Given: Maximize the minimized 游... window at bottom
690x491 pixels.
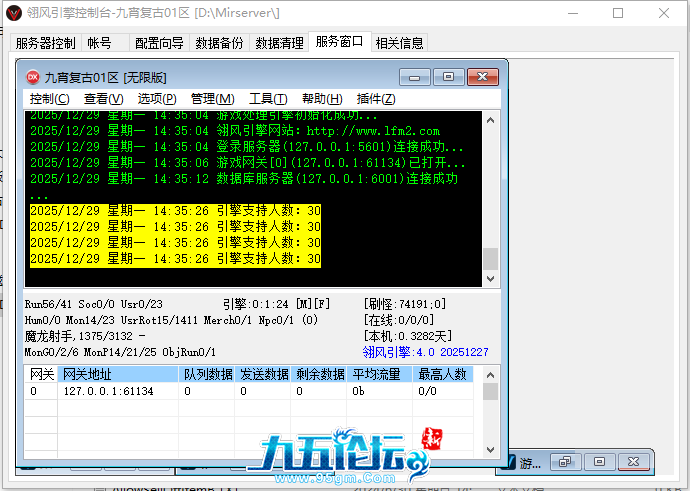Looking at the screenshot, I should click(x=599, y=462).
